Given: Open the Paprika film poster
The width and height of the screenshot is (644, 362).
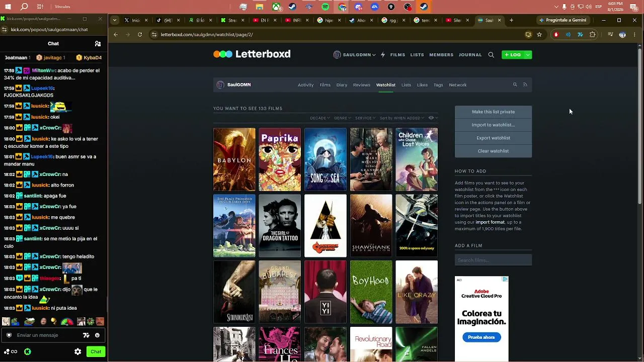Looking at the screenshot, I should pos(280,159).
